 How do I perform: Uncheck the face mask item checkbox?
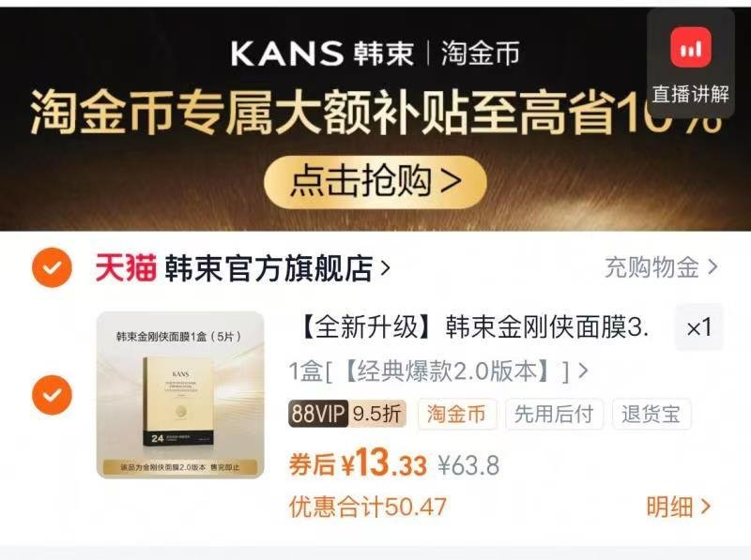click(x=52, y=395)
